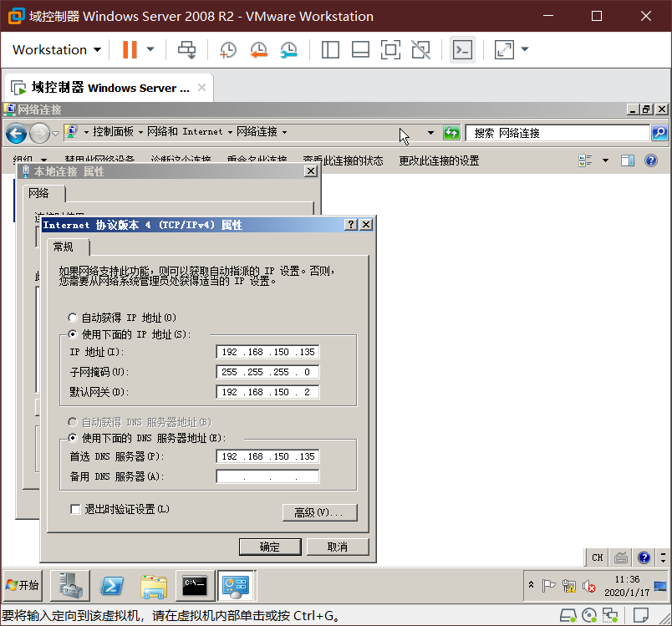The height and width of the screenshot is (626, 672).
Task: Click the network warning tray icon
Action: coord(569,585)
